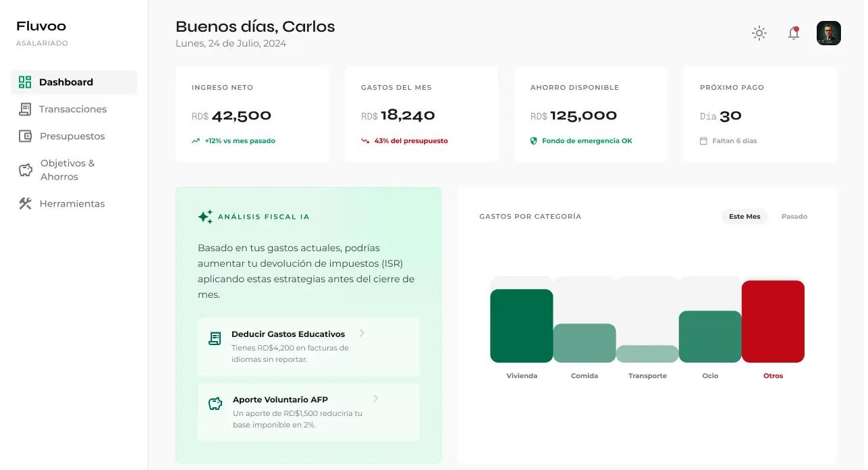Viewport: 868px width, 470px height.
Task: Open notifications via the bell icon
Action: (793, 32)
